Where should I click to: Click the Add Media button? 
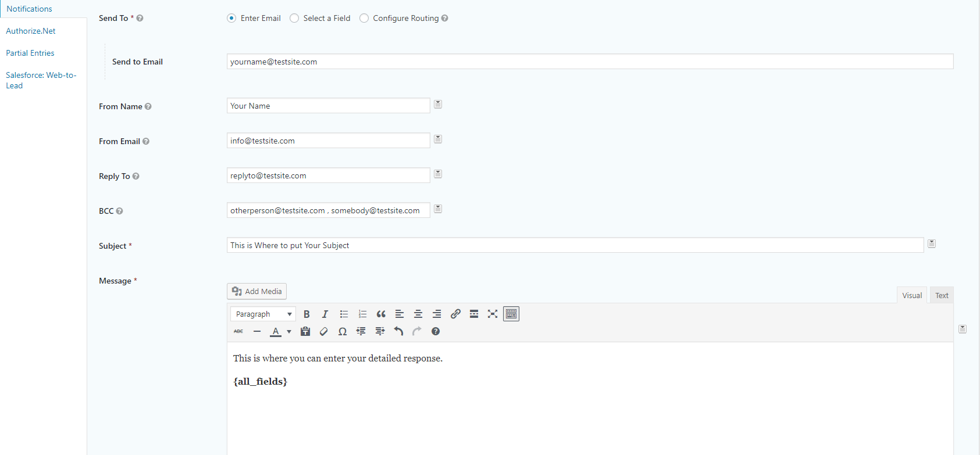[256, 292]
